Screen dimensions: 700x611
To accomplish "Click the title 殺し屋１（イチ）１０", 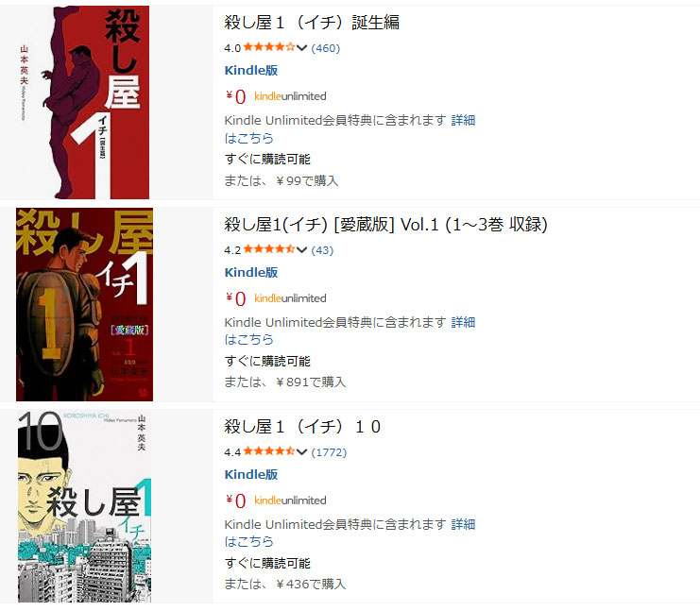I will tap(302, 427).
